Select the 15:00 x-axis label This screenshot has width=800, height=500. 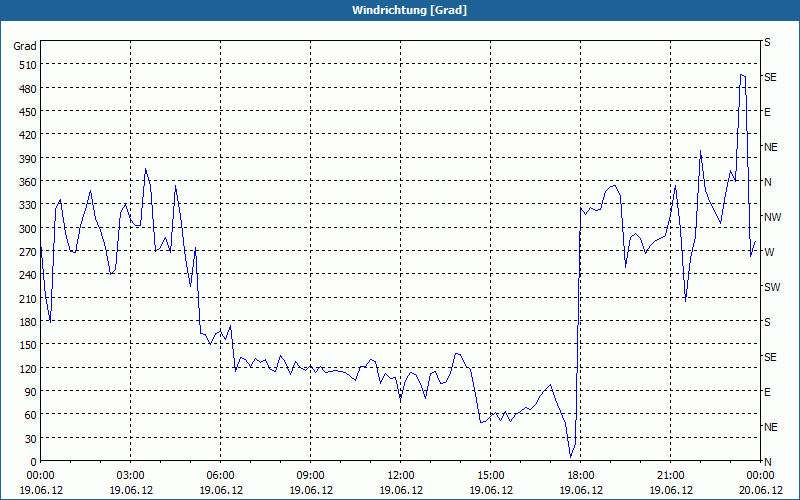(490, 476)
